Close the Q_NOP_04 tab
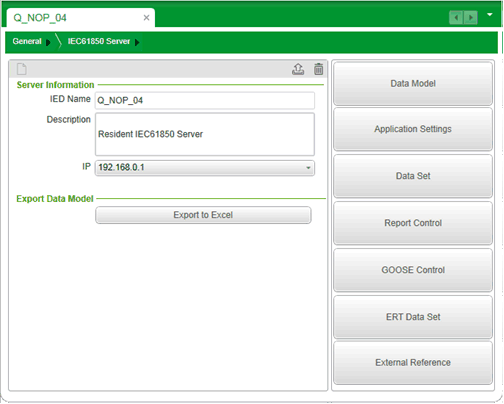This screenshot has width=504, height=404. click(146, 18)
